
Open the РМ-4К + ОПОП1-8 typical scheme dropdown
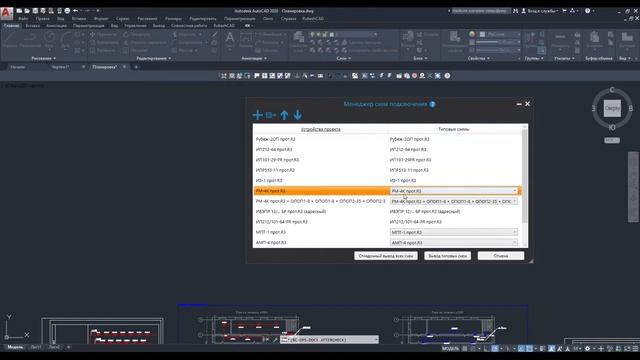[454, 201]
